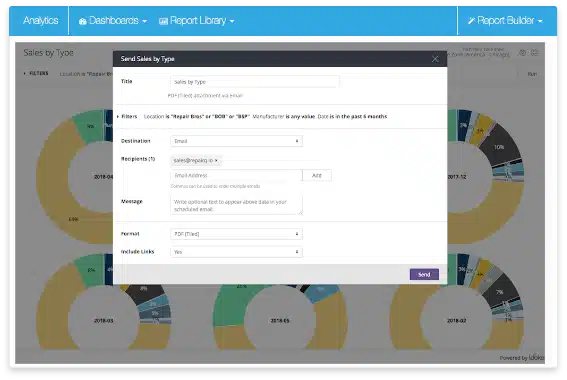The height and width of the screenshot is (380, 567).
Task: Click the Report Library icon
Action: tap(163, 21)
